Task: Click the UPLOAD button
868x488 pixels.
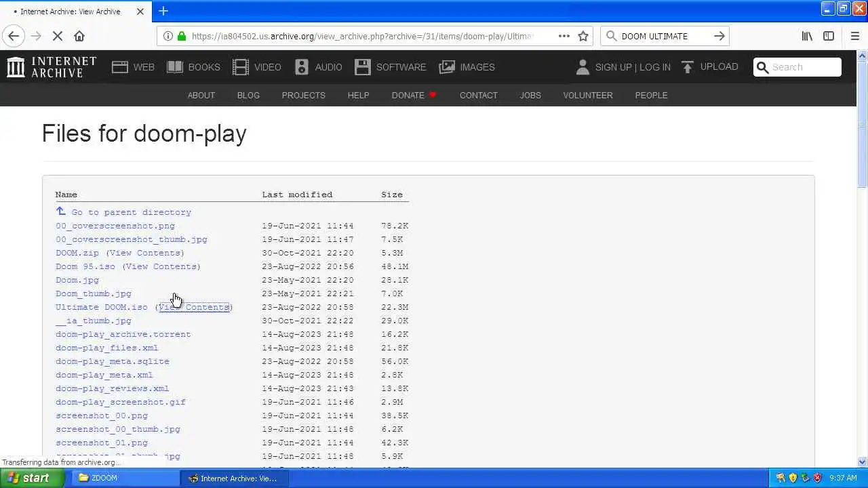Action: point(709,66)
